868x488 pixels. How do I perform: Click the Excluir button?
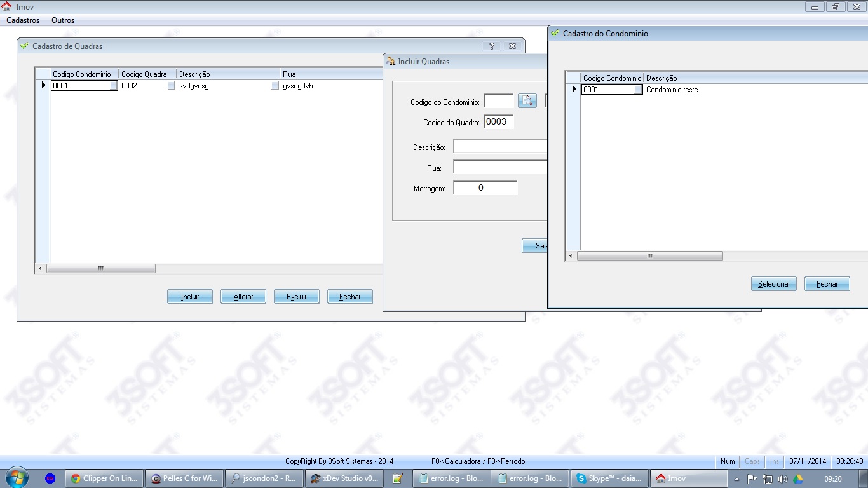[x=297, y=297]
